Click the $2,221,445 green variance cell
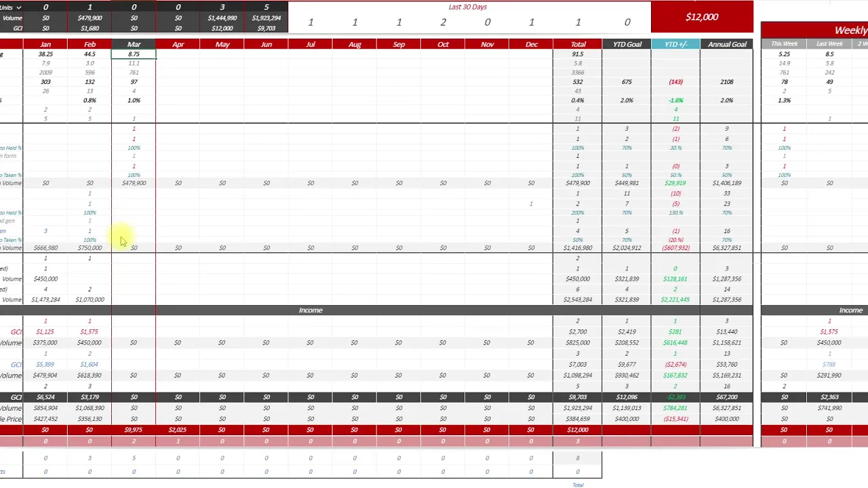Image resolution: width=868 pixels, height=488 pixels. pyautogui.click(x=675, y=300)
